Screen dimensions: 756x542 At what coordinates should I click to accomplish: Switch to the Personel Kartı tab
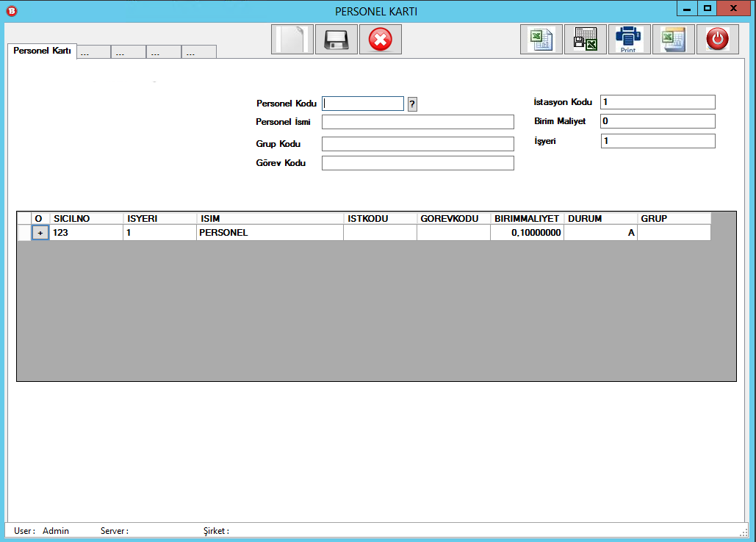click(42, 51)
